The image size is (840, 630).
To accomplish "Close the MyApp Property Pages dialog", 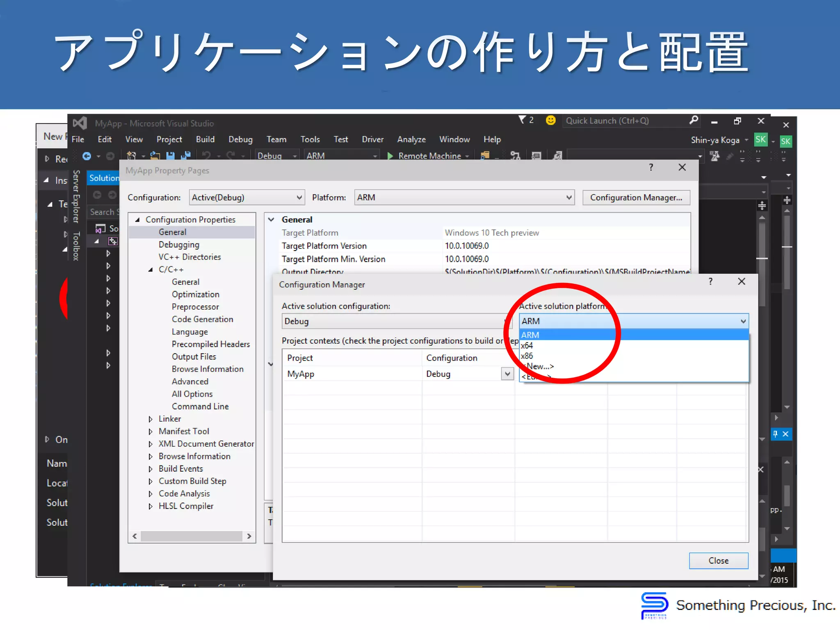I will [682, 167].
